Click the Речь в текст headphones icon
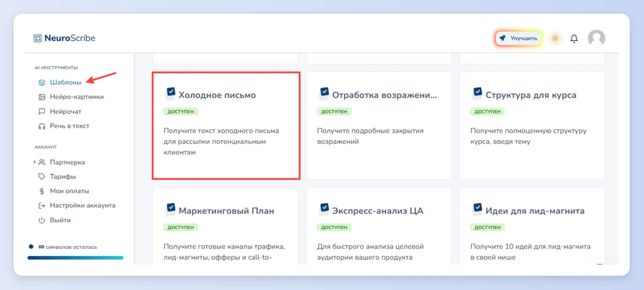Viewport: 644px width, 290px height. point(42,126)
